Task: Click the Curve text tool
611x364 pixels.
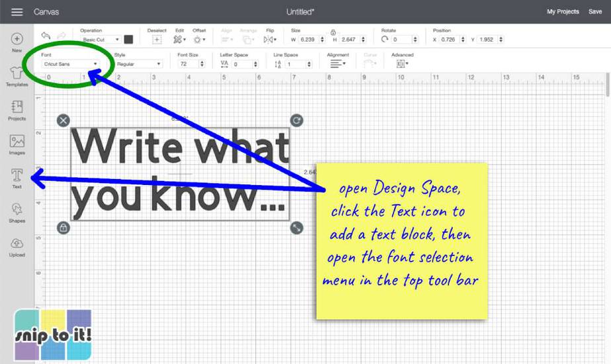Action: click(x=370, y=64)
